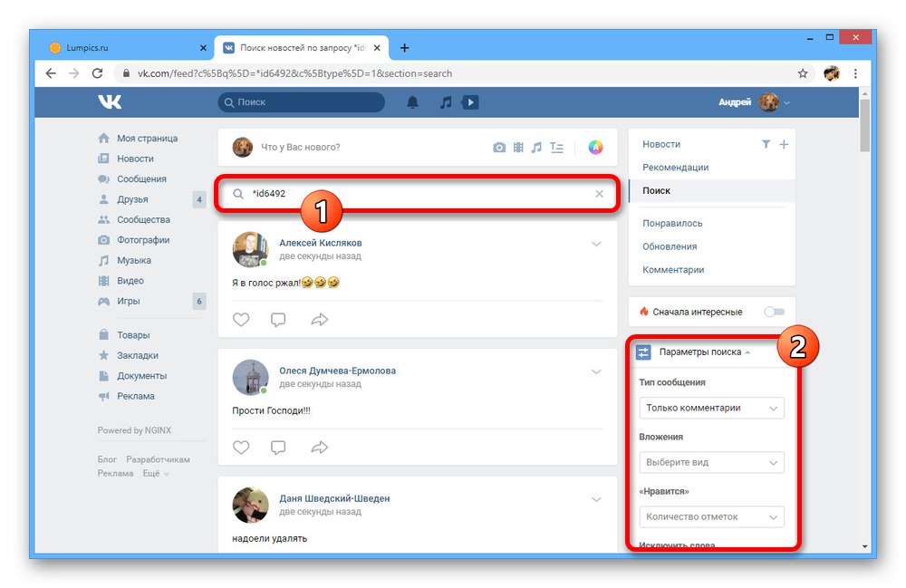Viewport: 906px width, 588px height.
Task: Open the notifications bell in VK header
Action: (412, 102)
